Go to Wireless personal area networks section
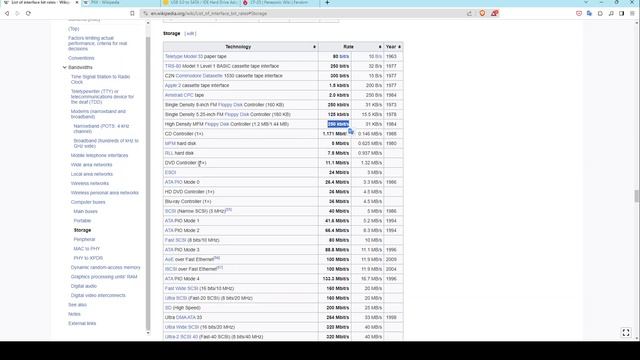 (104, 193)
